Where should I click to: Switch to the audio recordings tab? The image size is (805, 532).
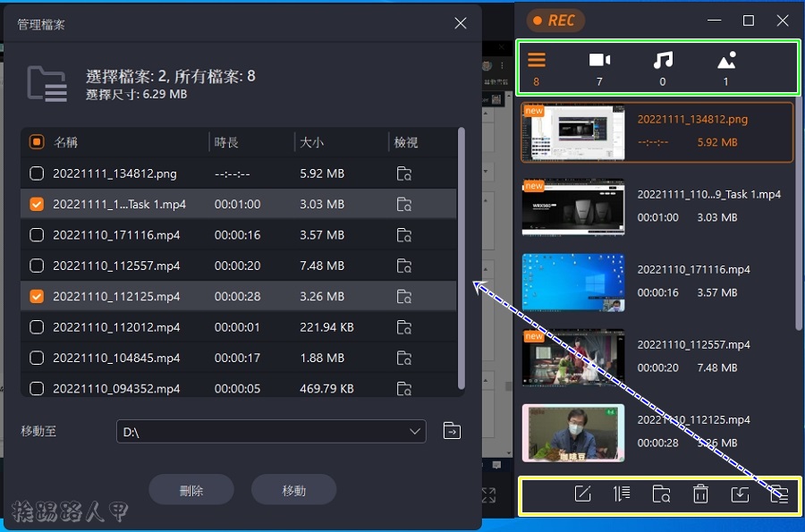[663, 68]
